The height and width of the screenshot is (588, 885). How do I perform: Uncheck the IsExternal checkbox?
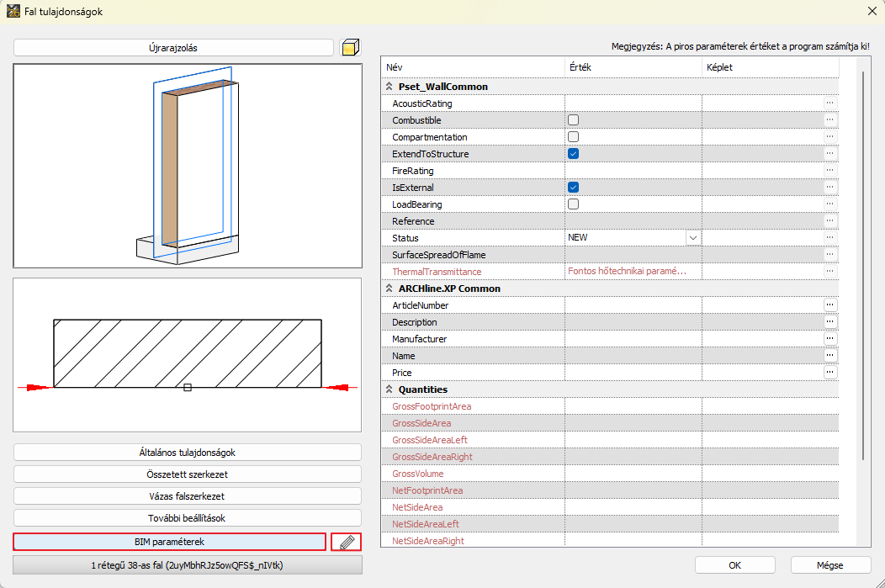(573, 188)
